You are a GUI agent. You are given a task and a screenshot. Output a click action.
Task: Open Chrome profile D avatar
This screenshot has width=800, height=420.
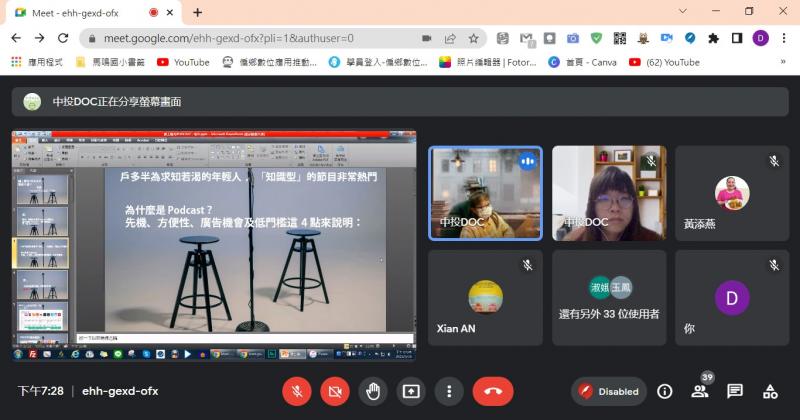coord(760,38)
